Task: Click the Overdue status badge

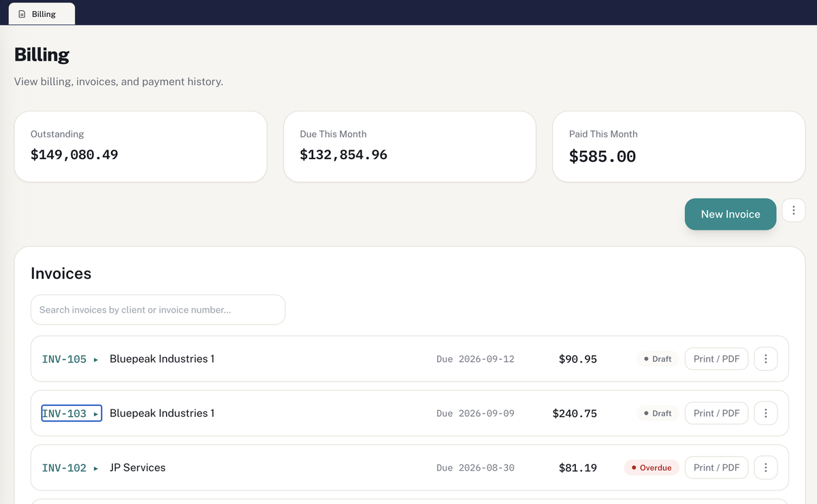Action: tap(652, 468)
